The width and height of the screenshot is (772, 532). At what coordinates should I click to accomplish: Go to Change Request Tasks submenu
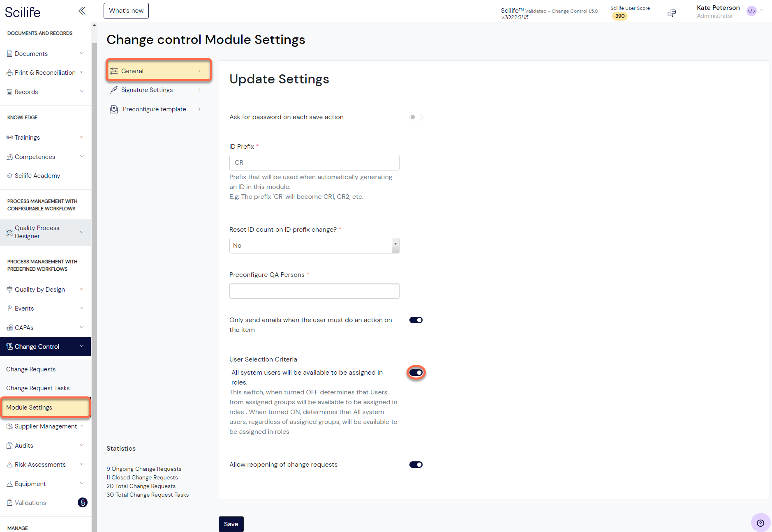tap(38, 388)
